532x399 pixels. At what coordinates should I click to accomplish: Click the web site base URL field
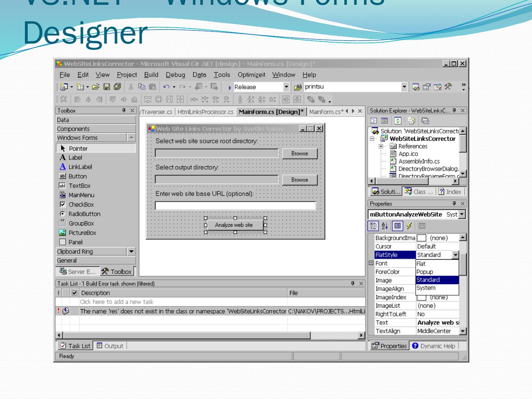(235, 206)
